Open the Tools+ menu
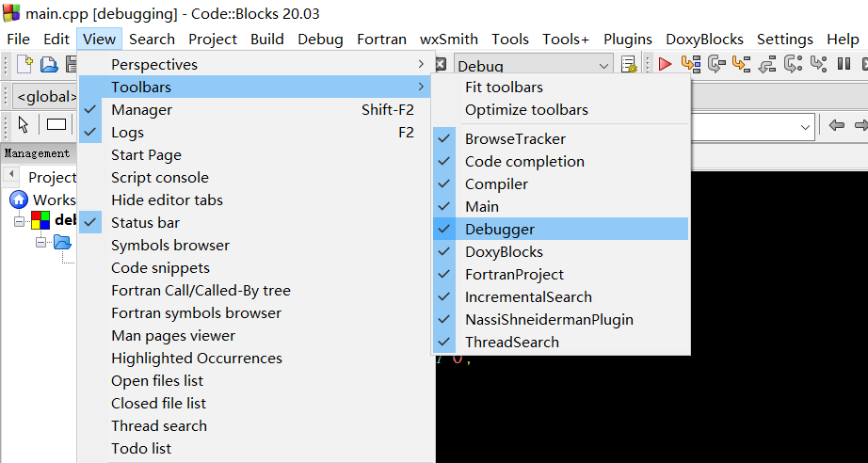 565,40
